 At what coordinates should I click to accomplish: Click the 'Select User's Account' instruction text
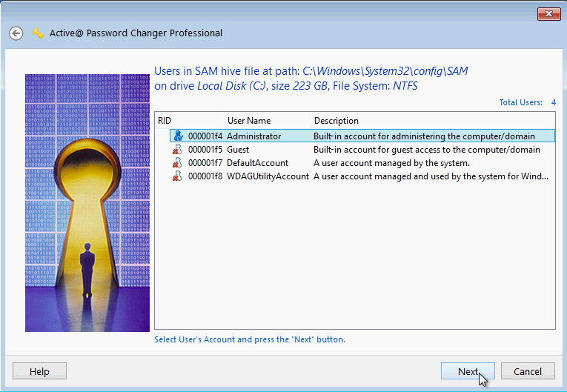[250, 339]
